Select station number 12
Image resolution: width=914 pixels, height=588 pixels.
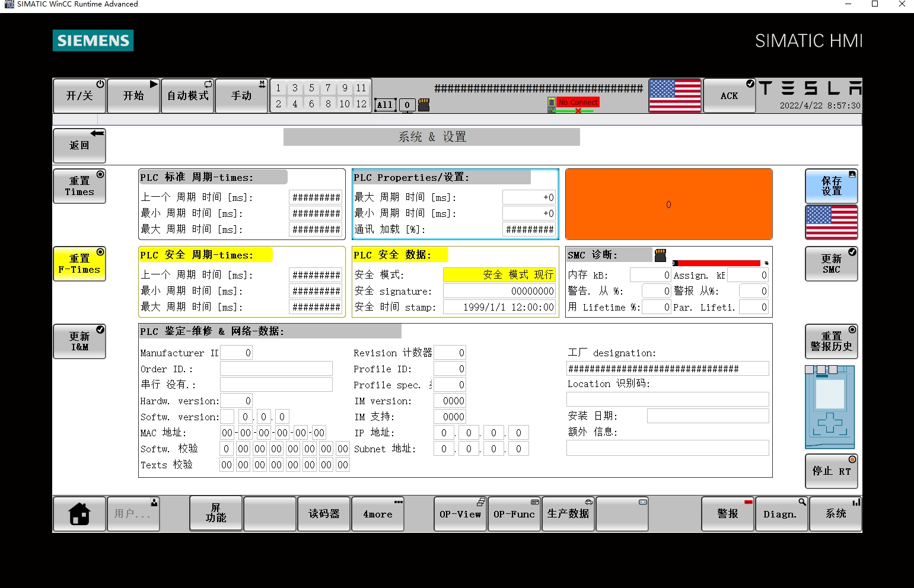pos(361,104)
